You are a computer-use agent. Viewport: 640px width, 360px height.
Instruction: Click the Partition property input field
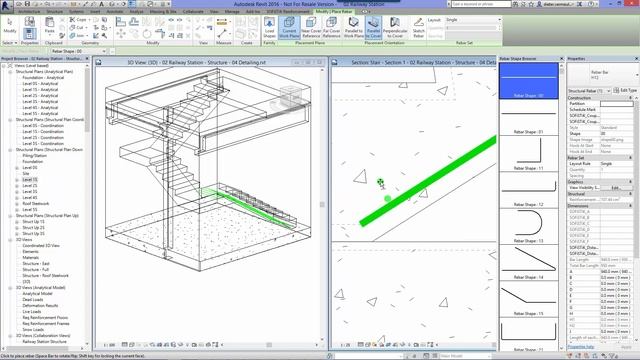point(616,104)
